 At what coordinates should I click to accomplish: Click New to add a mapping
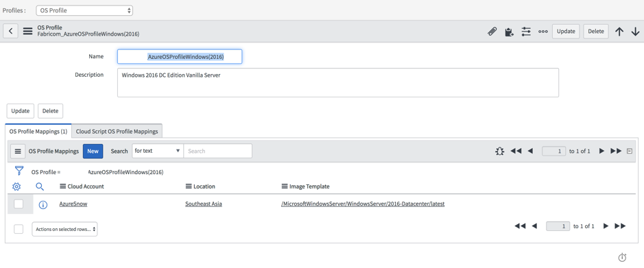93,151
